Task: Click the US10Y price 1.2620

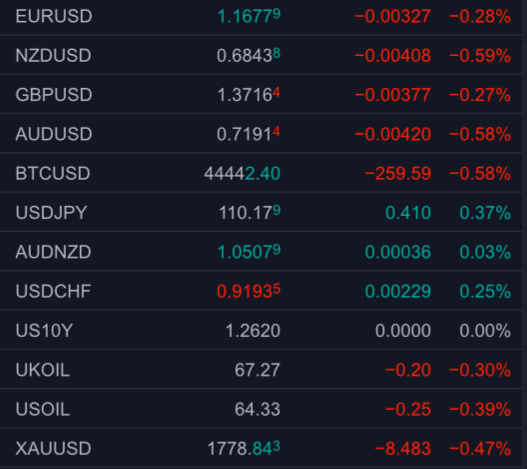Action: (x=253, y=331)
